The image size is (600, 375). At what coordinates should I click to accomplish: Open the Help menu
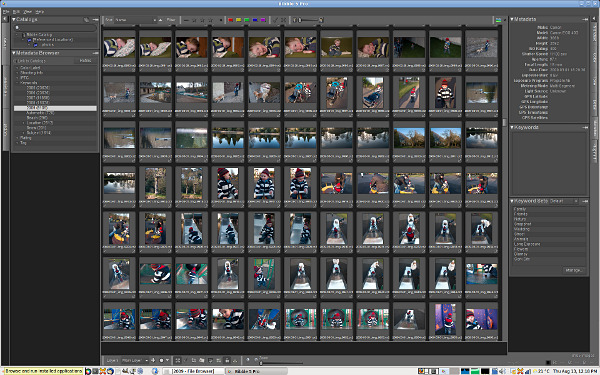39,12
